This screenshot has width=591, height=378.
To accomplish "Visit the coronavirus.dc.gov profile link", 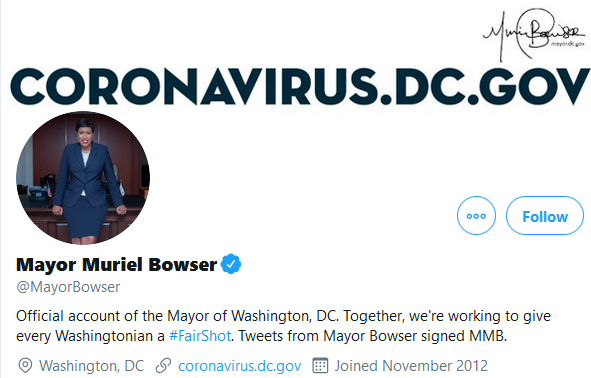I will (x=240, y=366).
